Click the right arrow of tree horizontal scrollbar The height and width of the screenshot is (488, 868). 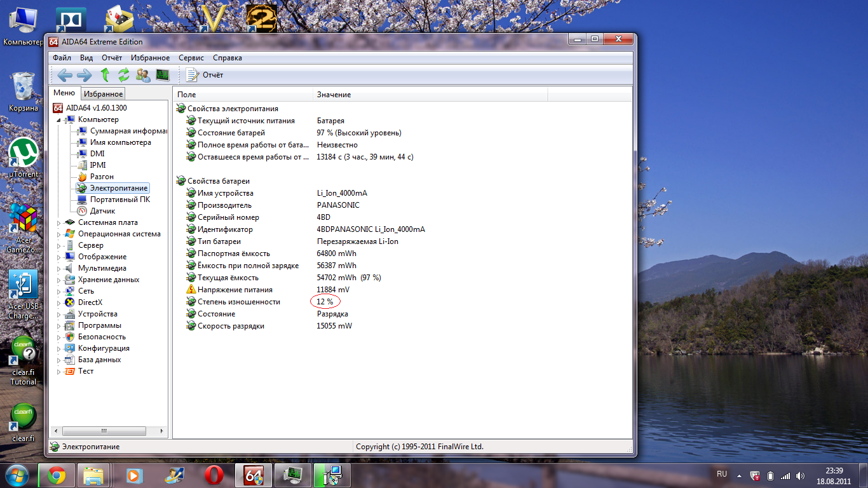click(x=163, y=431)
